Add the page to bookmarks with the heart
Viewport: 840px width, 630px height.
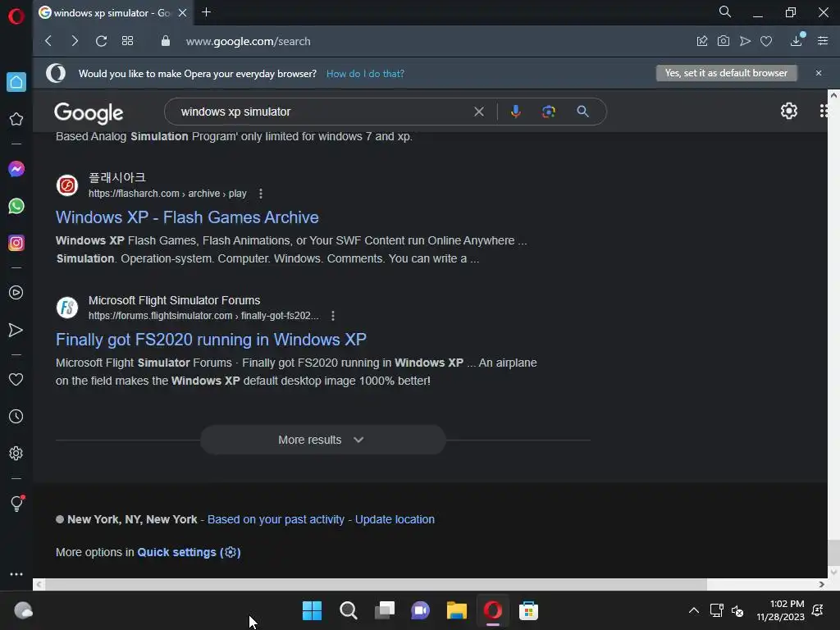[x=766, y=41]
